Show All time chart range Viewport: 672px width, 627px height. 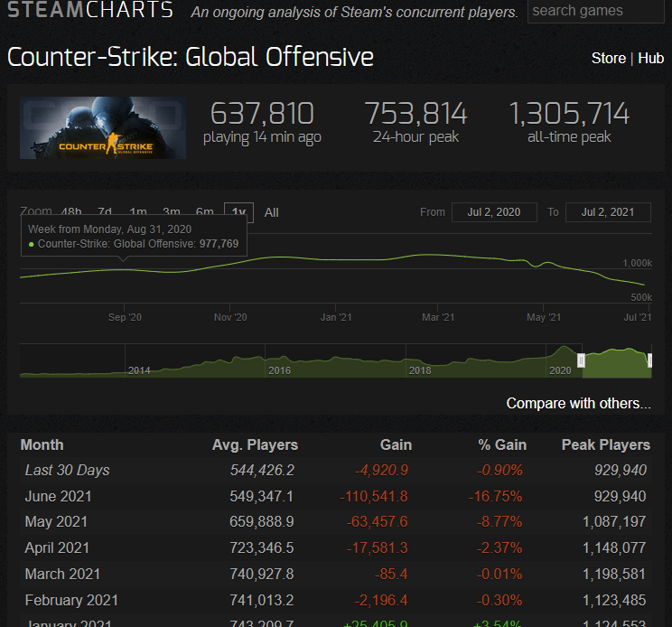coord(272,212)
